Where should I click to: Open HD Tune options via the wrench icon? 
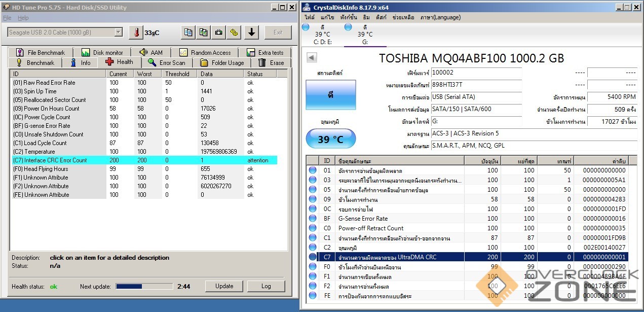pos(234,32)
